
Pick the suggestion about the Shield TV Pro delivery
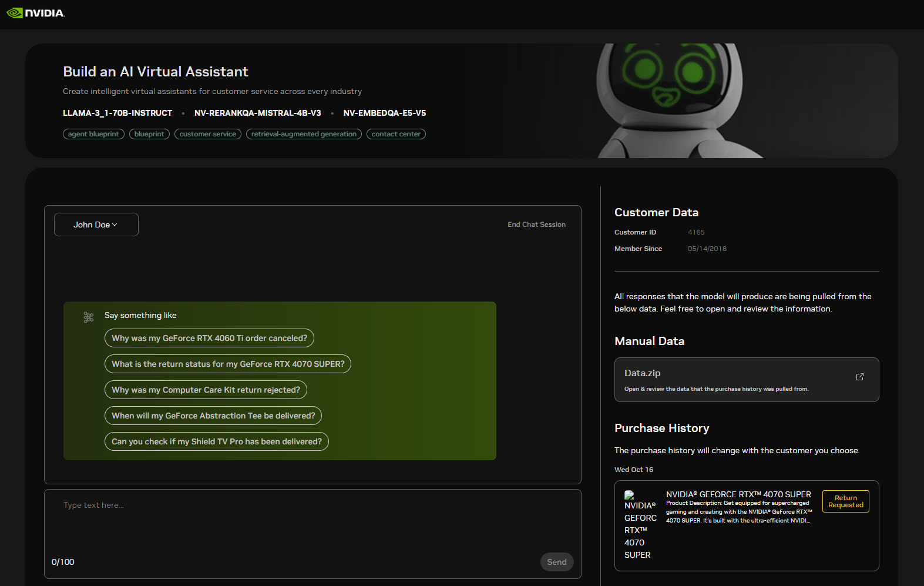217,441
